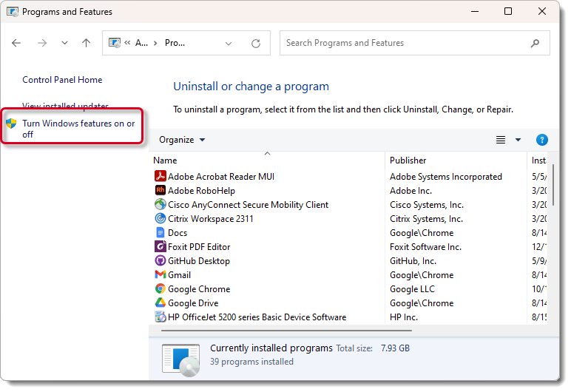Viewport: 571px width, 392px height.
Task: Click the refresh button beside address bar
Action: click(x=256, y=43)
